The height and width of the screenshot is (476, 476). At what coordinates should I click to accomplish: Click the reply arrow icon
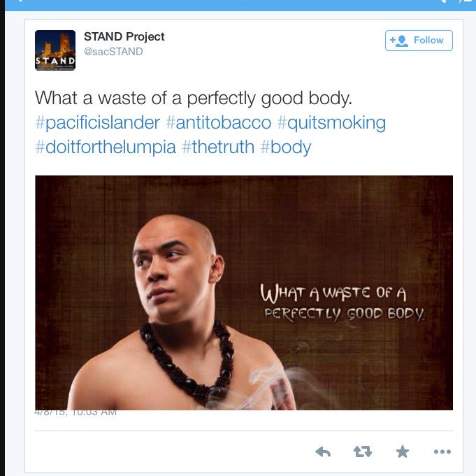click(x=323, y=452)
